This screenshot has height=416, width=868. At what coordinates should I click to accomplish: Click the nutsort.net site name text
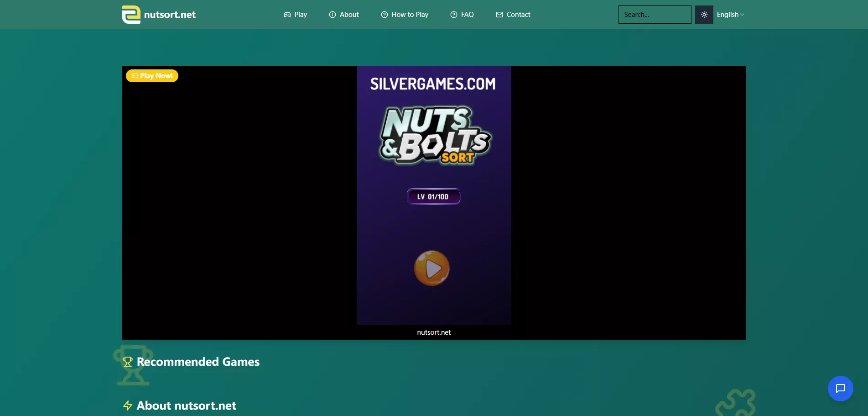170,15
